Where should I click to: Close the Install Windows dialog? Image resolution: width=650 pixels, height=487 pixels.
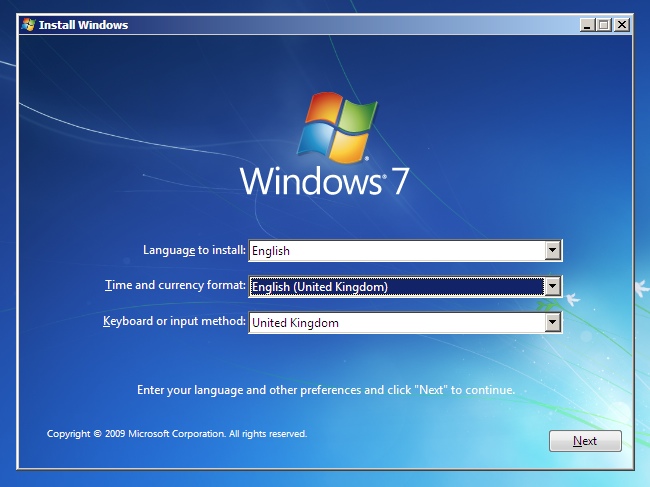(622, 25)
